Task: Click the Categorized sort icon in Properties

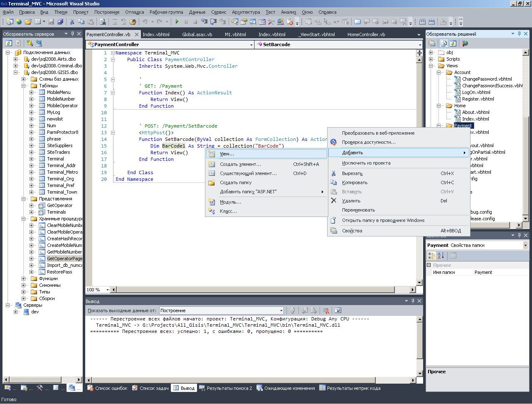Action: [x=431, y=256]
